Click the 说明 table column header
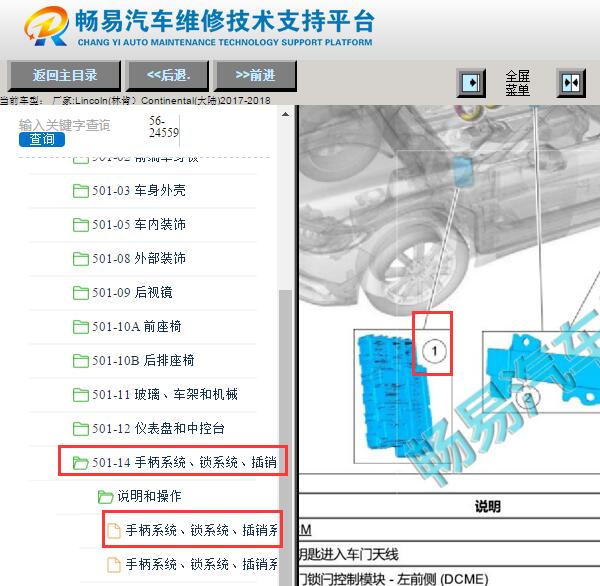 488,506
